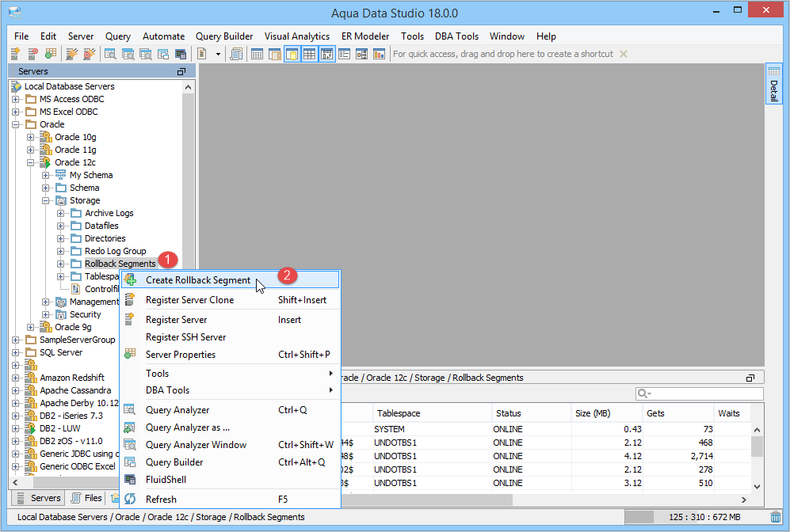The width and height of the screenshot is (790, 532).
Task: Switch to the Servers tab at bottom
Action: click(x=40, y=498)
